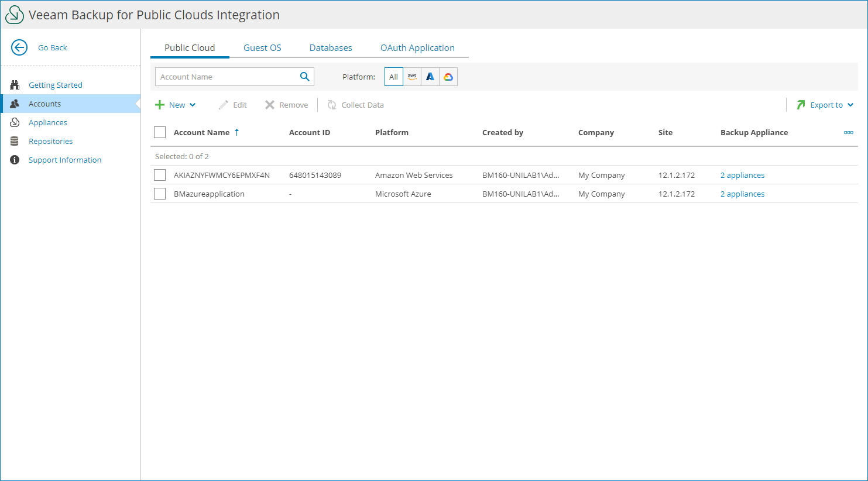Sort by Backup Appliance column header
The width and height of the screenshot is (868, 481).
tap(754, 132)
